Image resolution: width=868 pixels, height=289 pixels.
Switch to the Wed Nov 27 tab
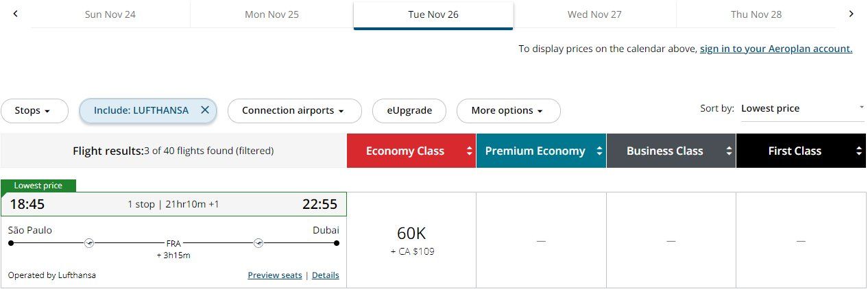[x=594, y=14]
